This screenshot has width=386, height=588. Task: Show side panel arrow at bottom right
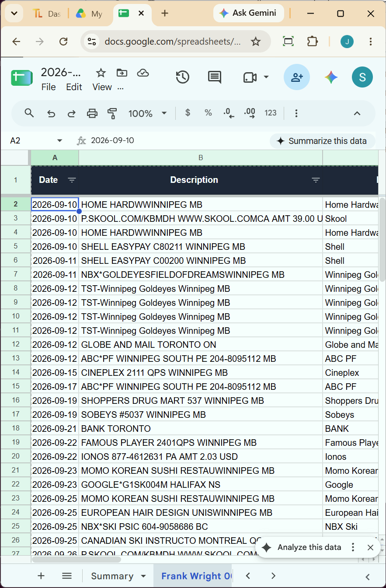(368, 576)
